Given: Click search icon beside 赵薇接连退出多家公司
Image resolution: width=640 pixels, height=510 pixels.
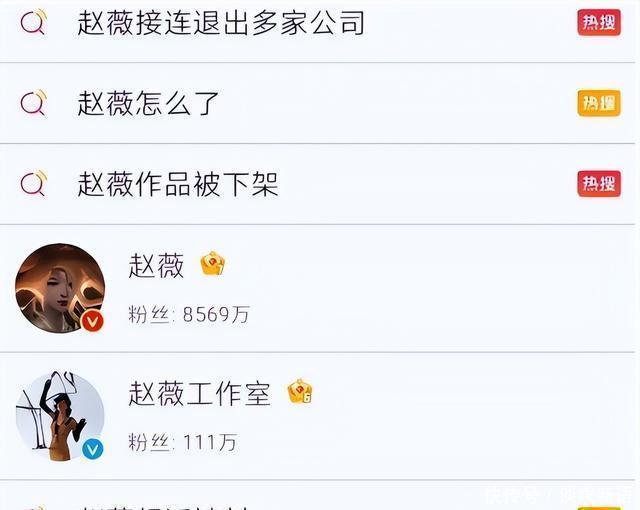Looking at the screenshot, I should point(33,22).
